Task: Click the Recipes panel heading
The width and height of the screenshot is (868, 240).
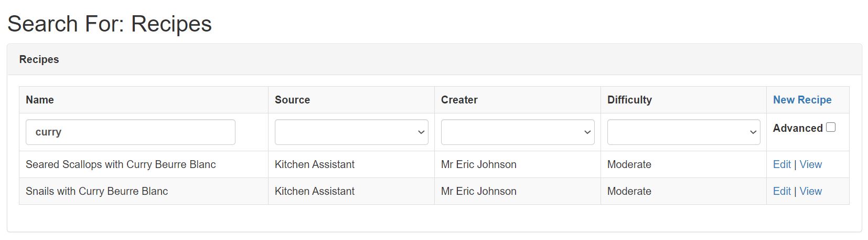Action: pos(39,59)
